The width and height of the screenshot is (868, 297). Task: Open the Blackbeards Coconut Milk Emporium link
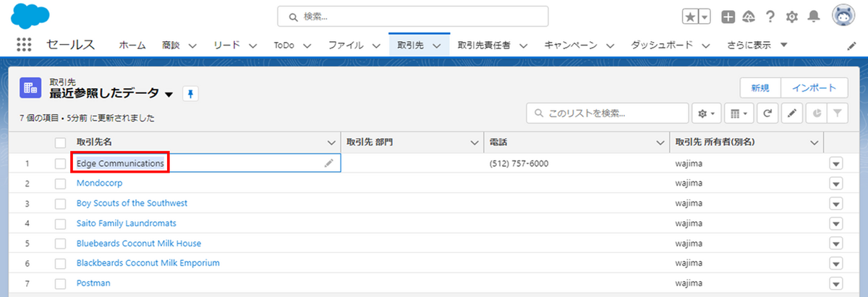pyautogui.click(x=148, y=263)
